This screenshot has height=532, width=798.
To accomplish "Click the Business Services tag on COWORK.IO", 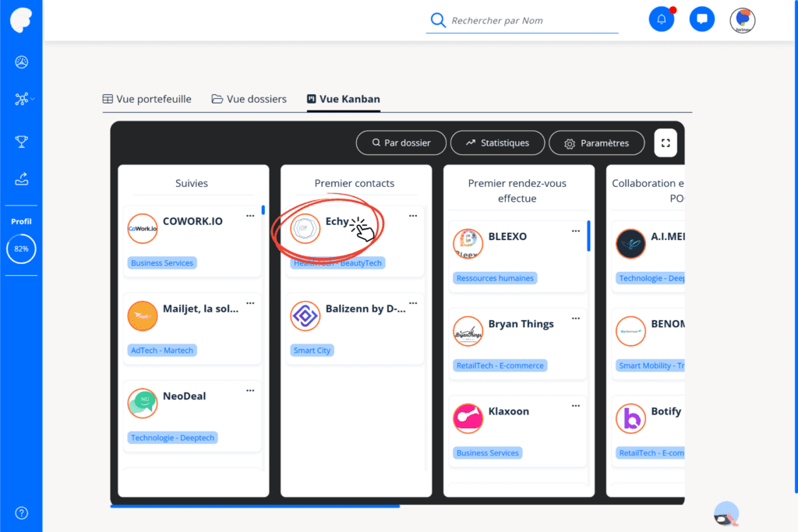I will coord(162,263).
